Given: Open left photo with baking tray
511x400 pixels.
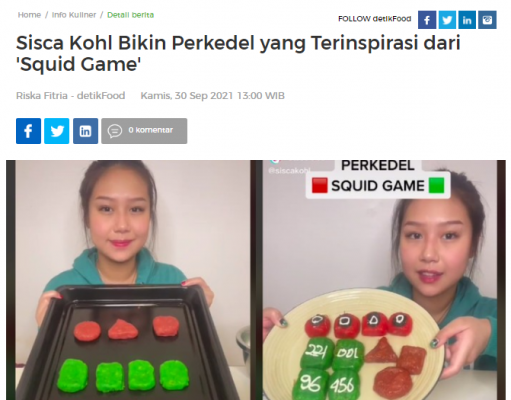Looking at the screenshot, I should point(128,280).
